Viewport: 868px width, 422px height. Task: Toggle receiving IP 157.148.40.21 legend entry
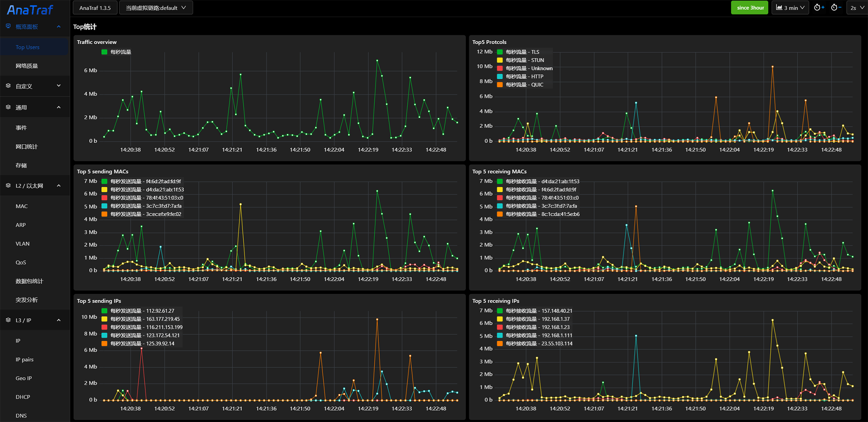535,311
